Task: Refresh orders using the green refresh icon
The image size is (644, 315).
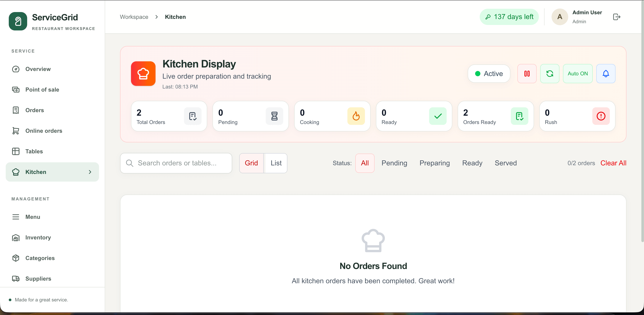Action: pyautogui.click(x=550, y=74)
